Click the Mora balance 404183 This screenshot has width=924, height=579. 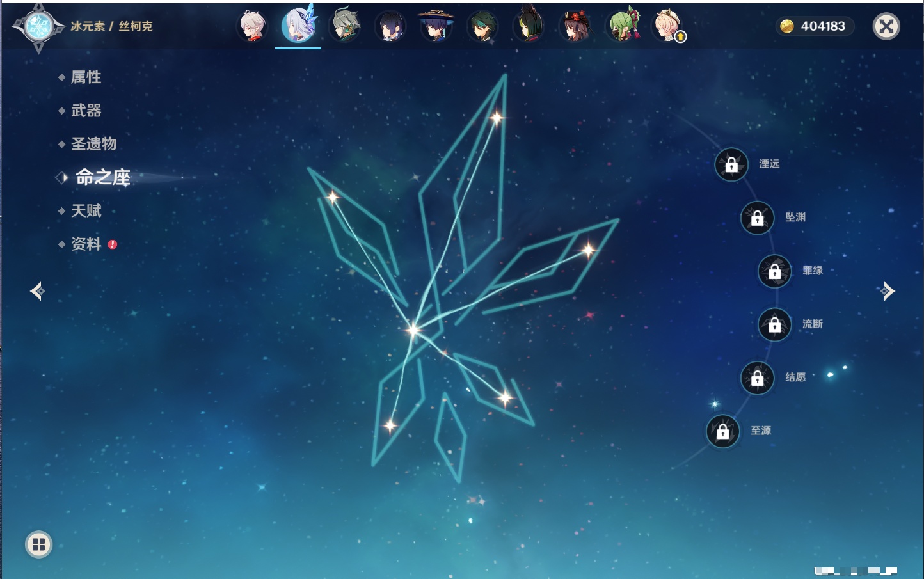823,26
